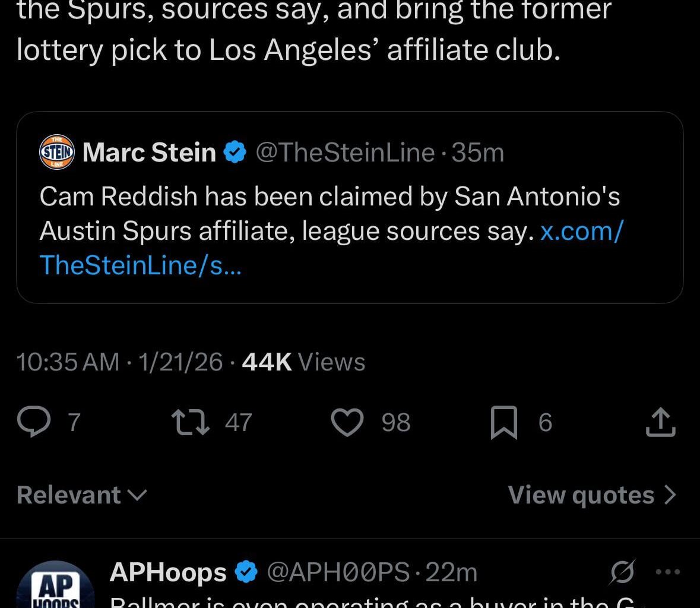700x608 pixels.
Task: Open the @TheSteinLine handle
Action: click(x=345, y=153)
